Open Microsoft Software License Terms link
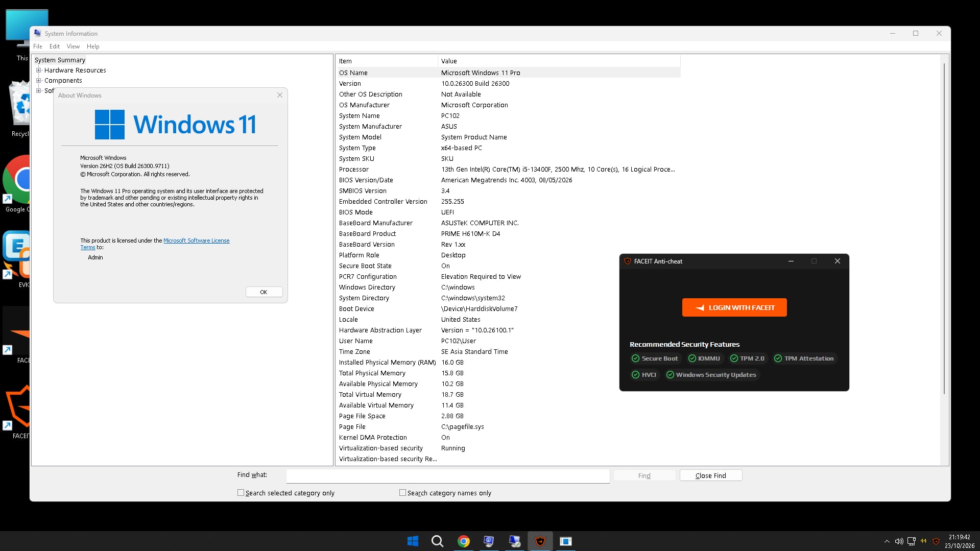This screenshot has height=551, width=980. tap(196, 241)
